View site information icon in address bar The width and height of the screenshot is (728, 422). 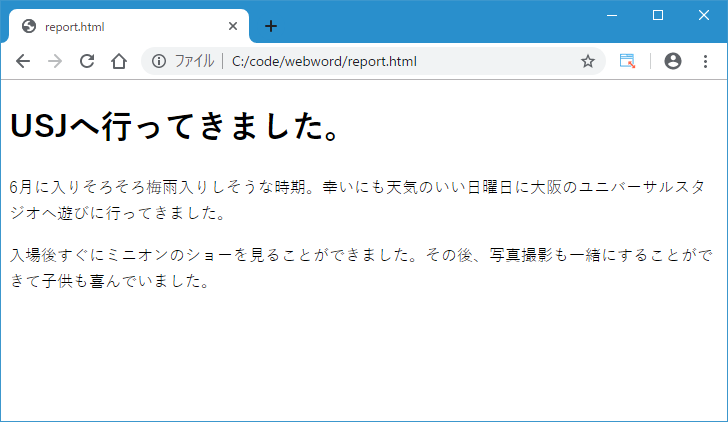(159, 61)
